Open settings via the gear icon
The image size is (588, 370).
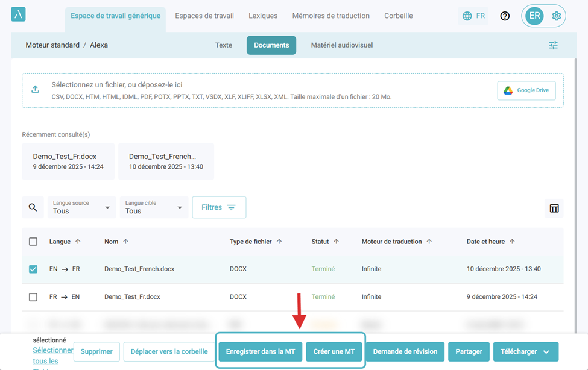point(556,16)
